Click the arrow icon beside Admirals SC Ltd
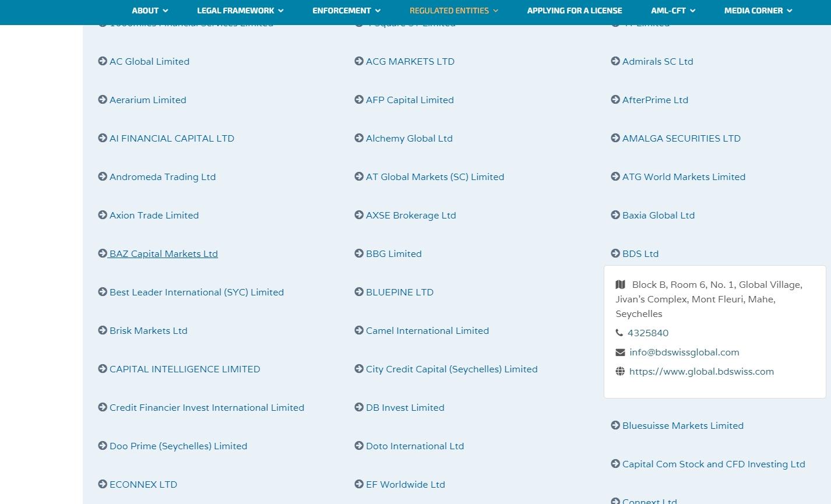This screenshot has width=831, height=504. coord(615,61)
